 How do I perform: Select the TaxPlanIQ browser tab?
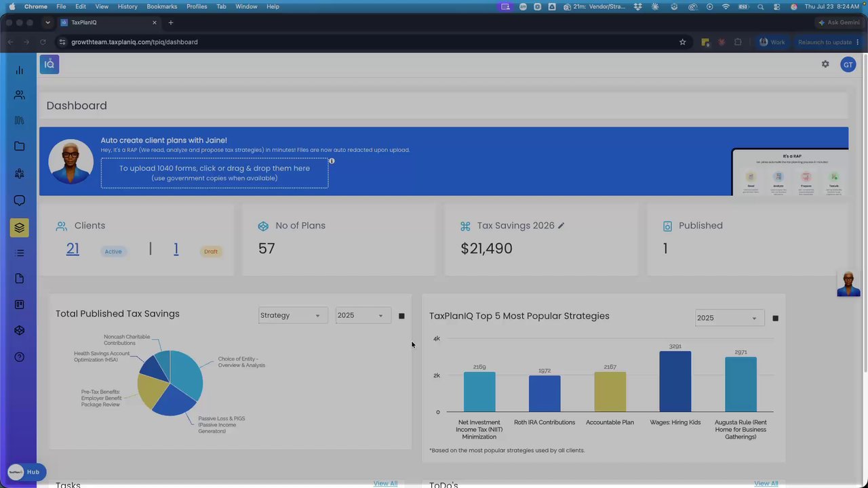click(x=108, y=22)
